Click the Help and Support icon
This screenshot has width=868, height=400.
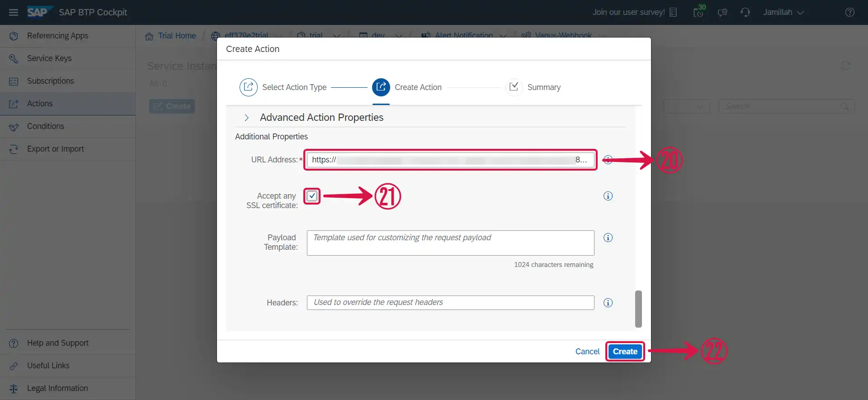coord(14,343)
